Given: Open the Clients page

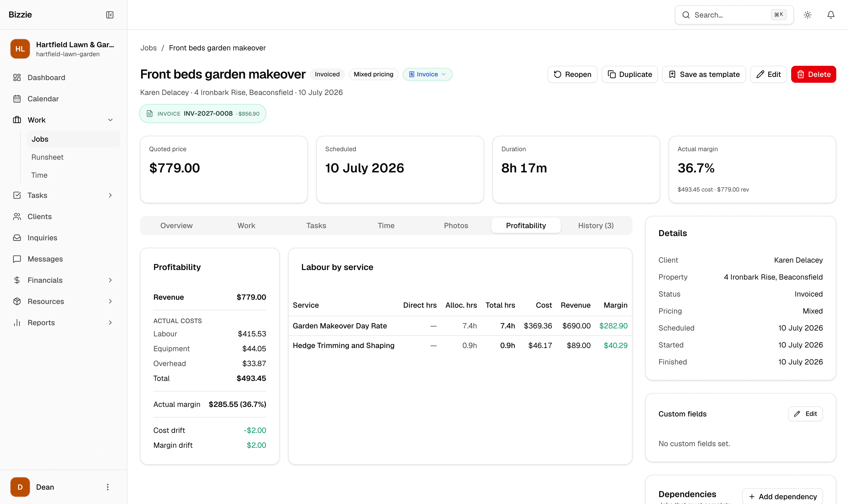Looking at the screenshot, I should click(x=63, y=217).
